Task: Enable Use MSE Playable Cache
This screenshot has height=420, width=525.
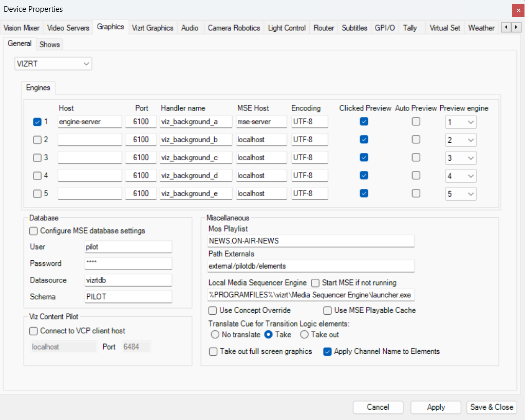Action: point(327,310)
